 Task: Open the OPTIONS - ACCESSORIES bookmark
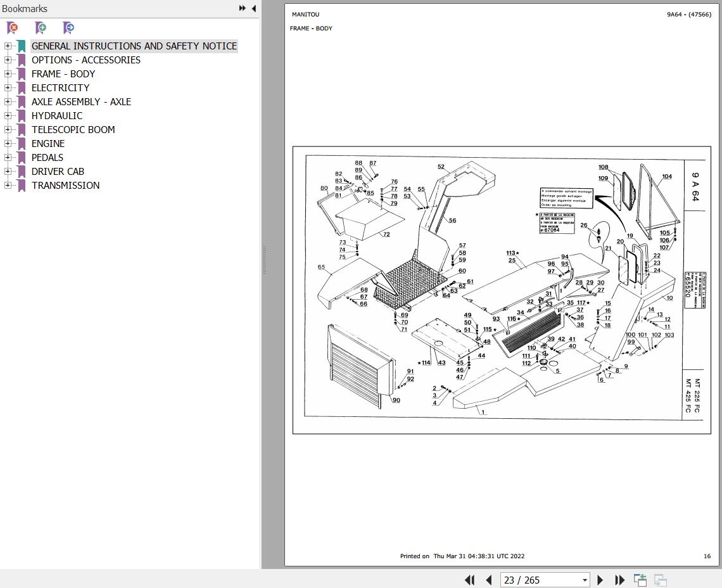point(86,60)
